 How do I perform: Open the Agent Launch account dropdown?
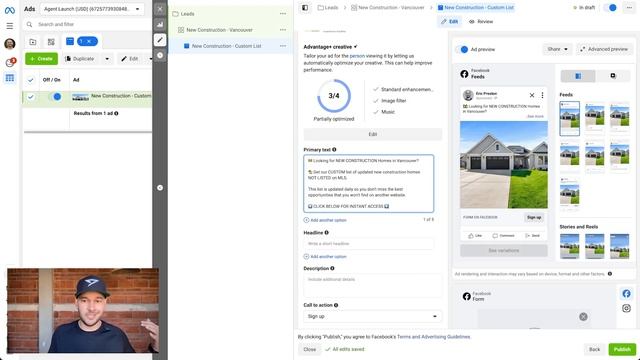point(92,9)
